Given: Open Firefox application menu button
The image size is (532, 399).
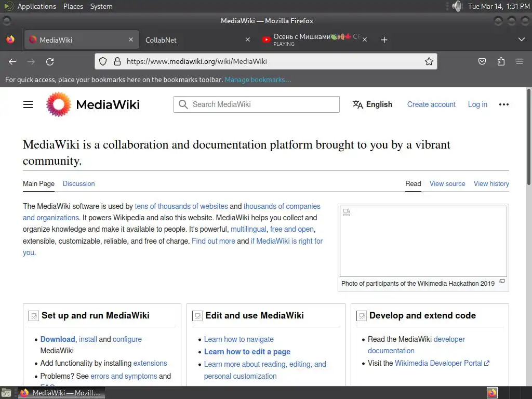Looking at the screenshot, I should 519,61.
